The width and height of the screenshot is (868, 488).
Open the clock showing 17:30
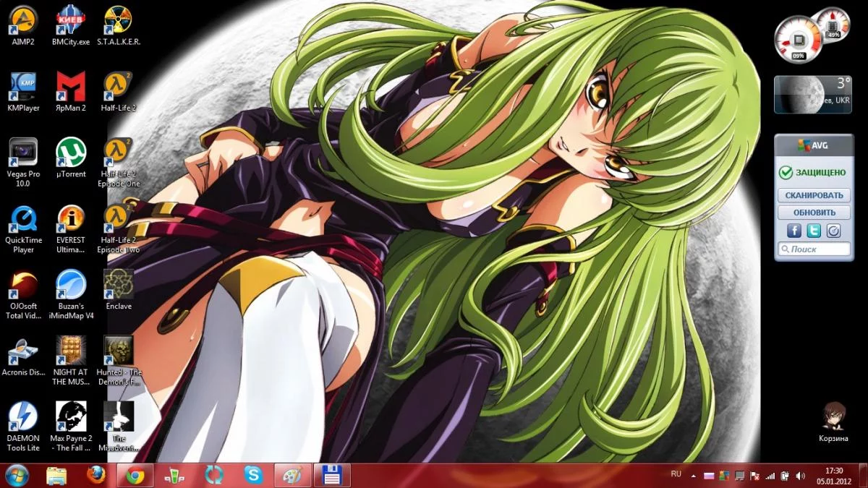pyautogui.click(x=833, y=476)
